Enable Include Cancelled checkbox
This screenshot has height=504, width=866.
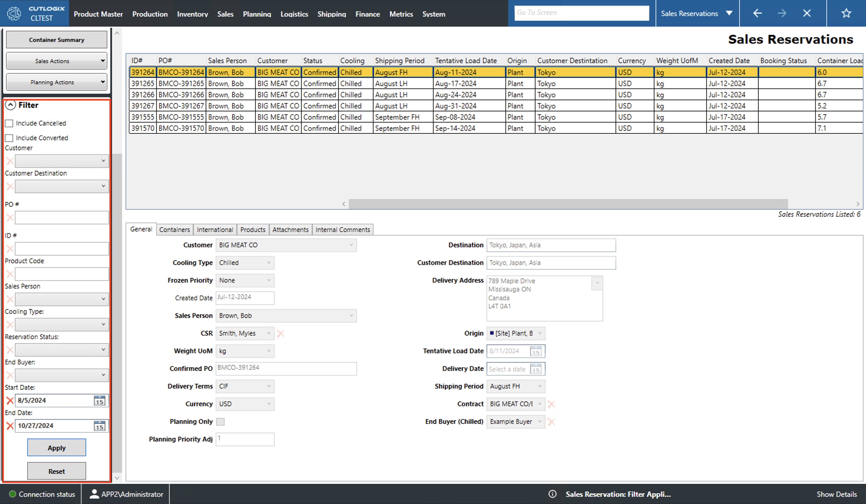tap(9, 123)
